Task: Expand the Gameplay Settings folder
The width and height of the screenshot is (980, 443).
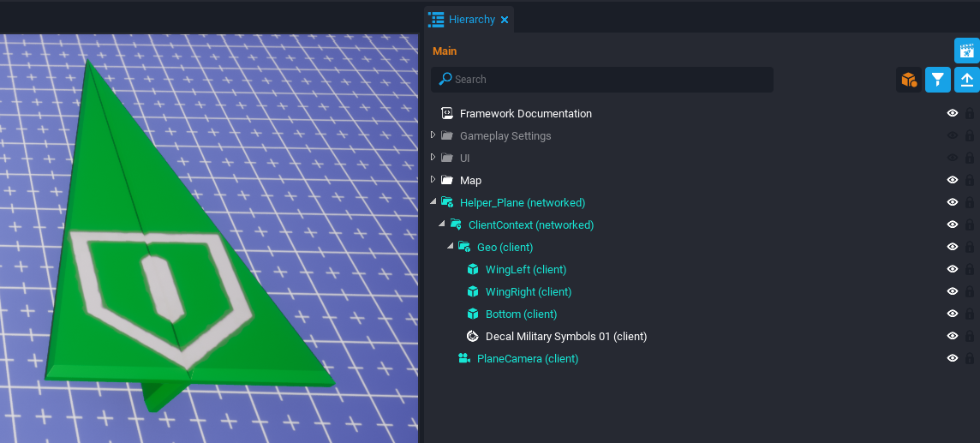Action: [433, 135]
